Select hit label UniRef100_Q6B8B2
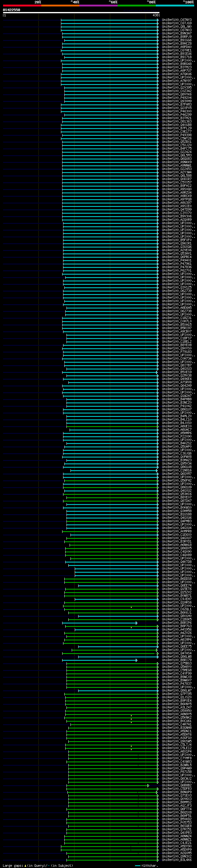The height and width of the screenshot is (868, 197). pos(176,785)
